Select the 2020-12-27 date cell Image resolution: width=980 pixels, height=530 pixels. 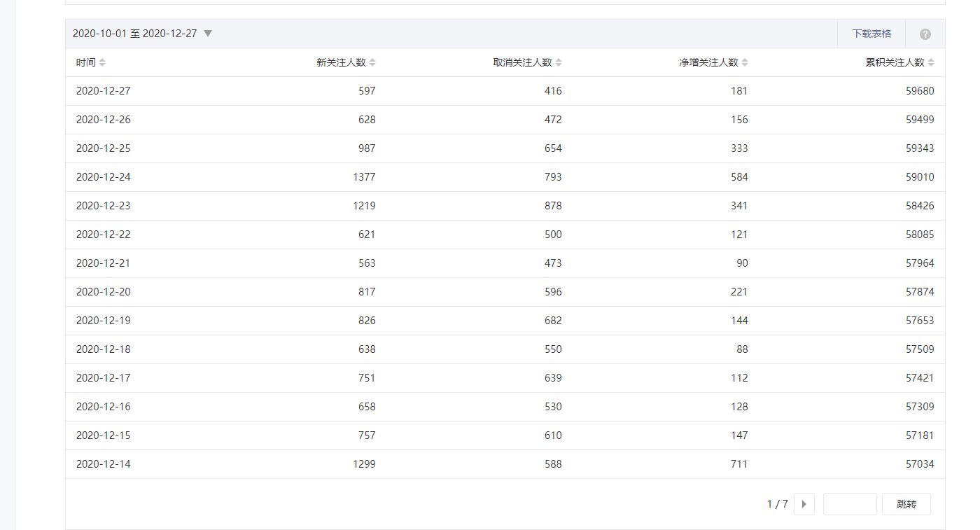(x=104, y=91)
